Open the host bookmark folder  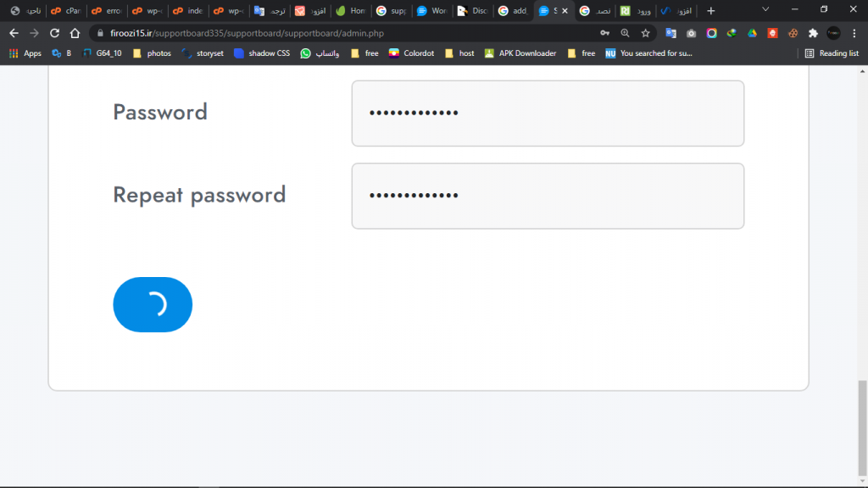pos(459,53)
